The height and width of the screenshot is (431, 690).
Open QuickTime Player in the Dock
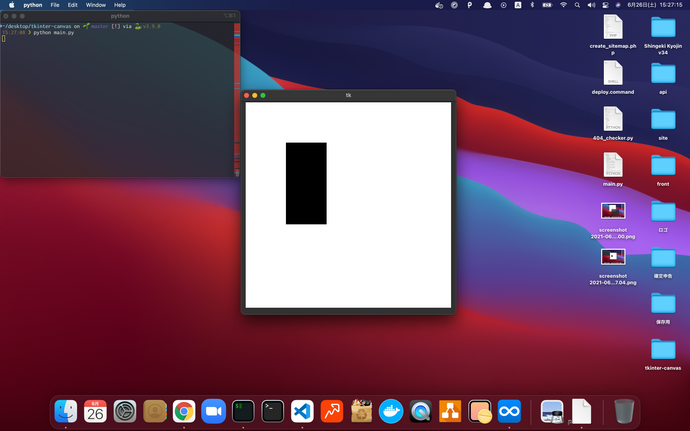click(421, 411)
